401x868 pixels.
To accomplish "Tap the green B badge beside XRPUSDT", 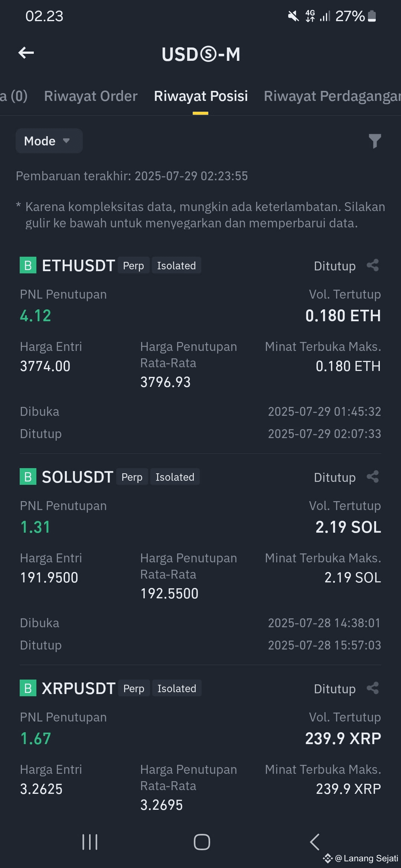I will (28, 688).
